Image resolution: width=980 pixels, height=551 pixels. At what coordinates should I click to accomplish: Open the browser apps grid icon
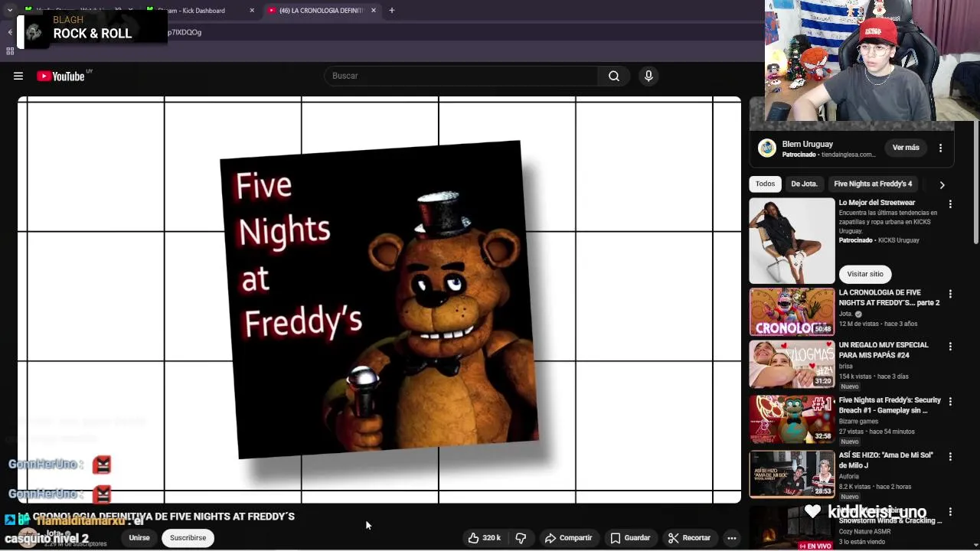(x=10, y=51)
